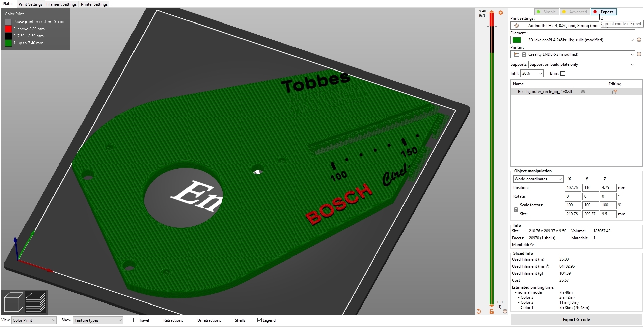The height and width of the screenshot is (327, 644).
Task: Click the green filament color swatch
Action: [517, 40]
